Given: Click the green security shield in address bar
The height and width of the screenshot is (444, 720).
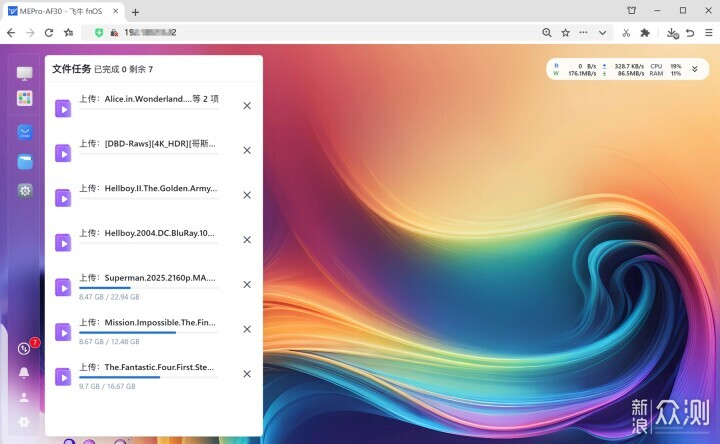Looking at the screenshot, I should pos(99,33).
